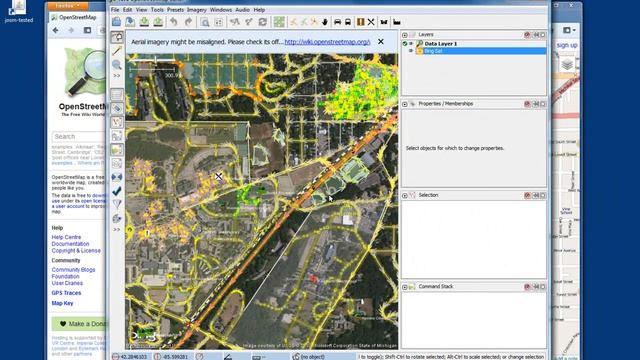The height and width of the screenshot is (360, 640).
Task: Expand more mode tools chevron below zoom tool
Action: coord(117,76)
